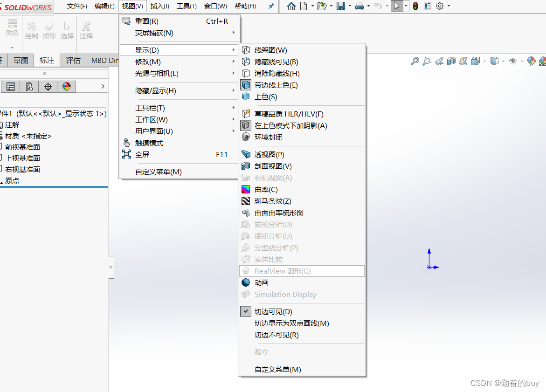546x392 pixels.
Task: Click the Select cursor tool
Action: [x=397, y=6]
